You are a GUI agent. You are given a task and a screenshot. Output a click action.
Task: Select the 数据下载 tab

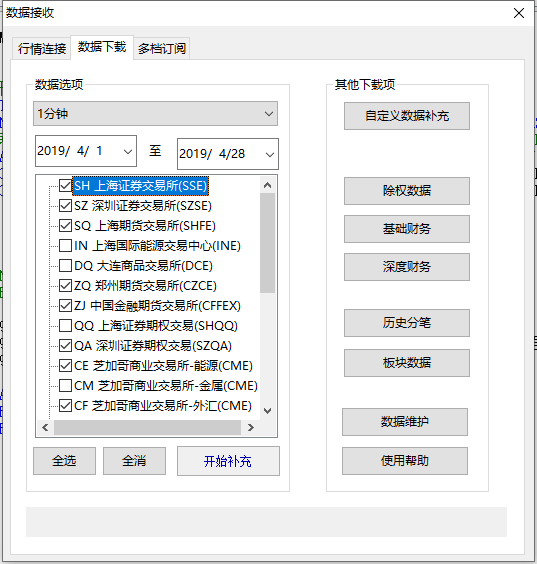click(102, 47)
